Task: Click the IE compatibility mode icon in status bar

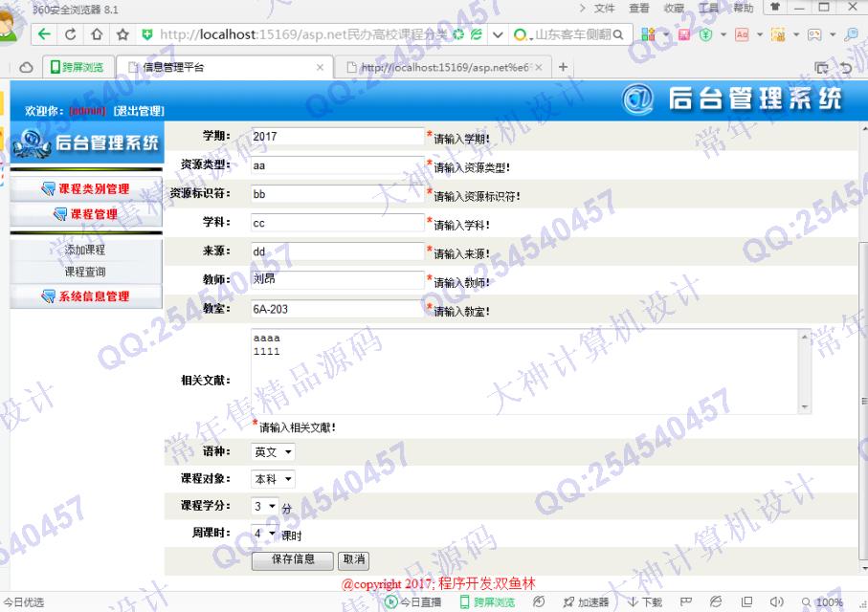Action: pyautogui.click(x=716, y=601)
